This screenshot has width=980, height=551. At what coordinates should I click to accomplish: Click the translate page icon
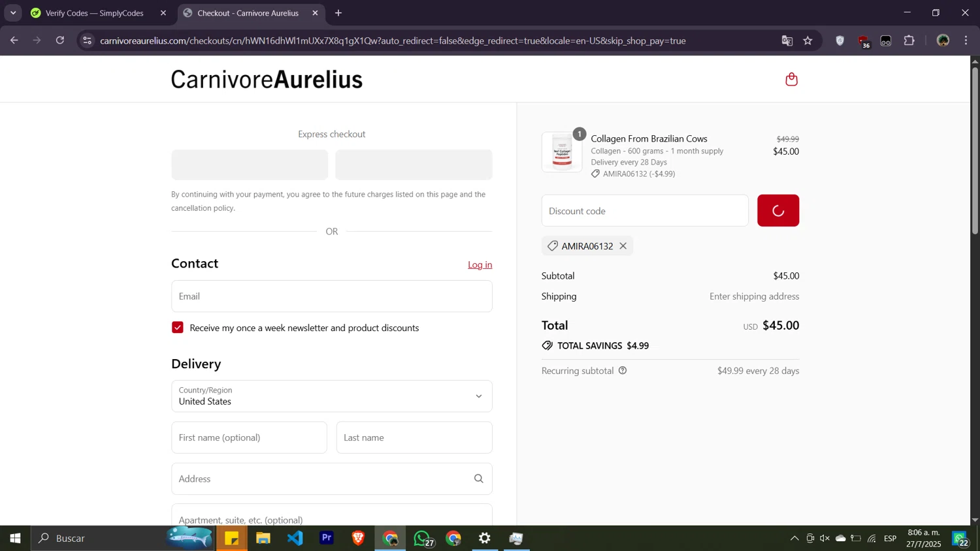point(787,40)
